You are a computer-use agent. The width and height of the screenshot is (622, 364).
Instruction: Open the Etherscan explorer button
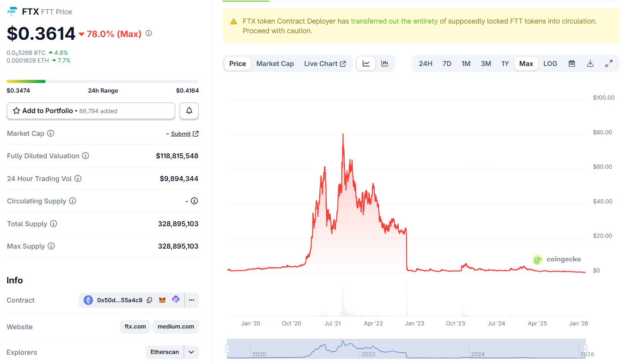(x=165, y=352)
